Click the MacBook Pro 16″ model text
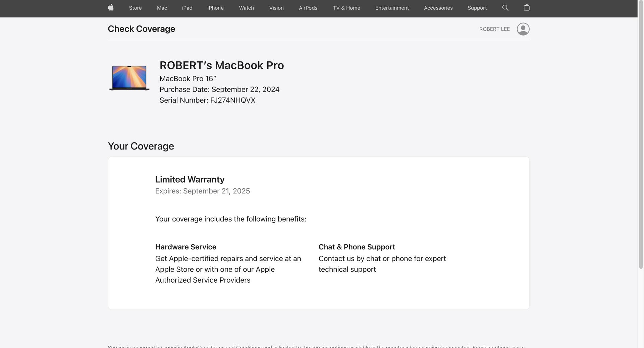This screenshot has width=644, height=348. click(x=188, y=79)
